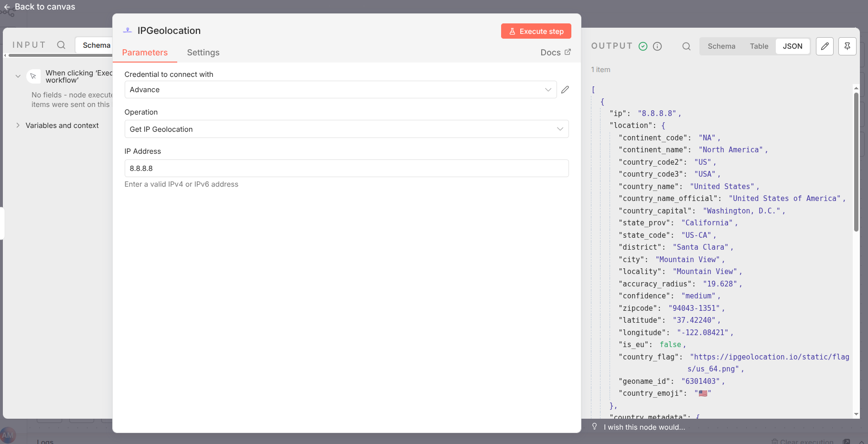Edit output data with pencil icon

click(825, 46)
